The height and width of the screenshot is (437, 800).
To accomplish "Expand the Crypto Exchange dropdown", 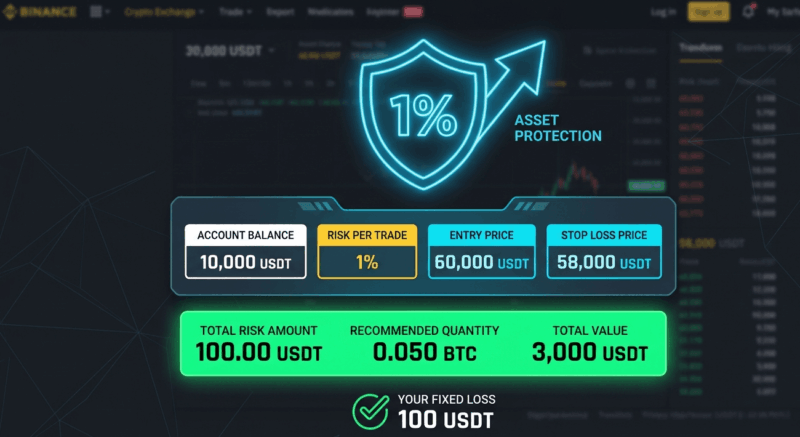I will [x=164, y=12].
